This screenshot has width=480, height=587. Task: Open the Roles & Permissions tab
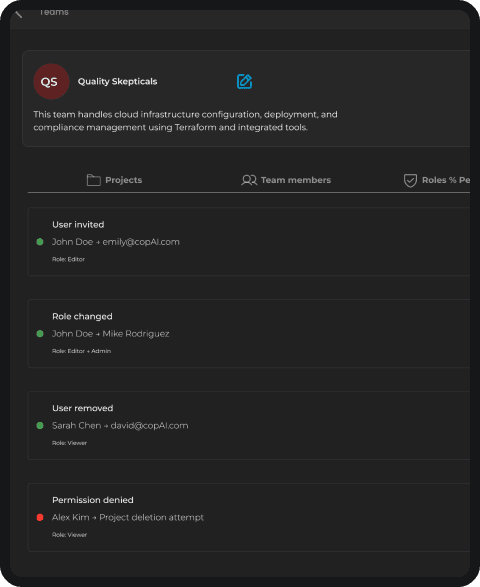coord(437,180)
